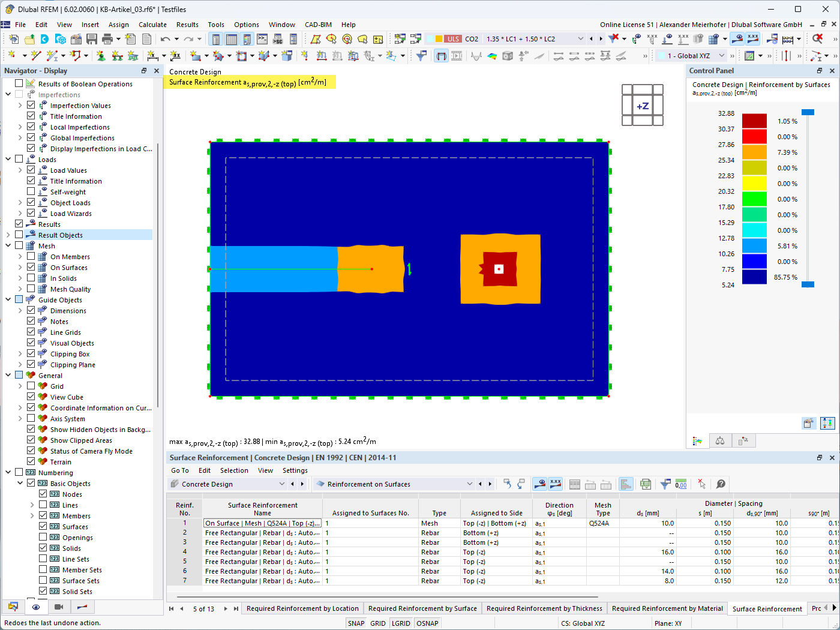Open the Concrete Design table dropdown
The image size is (840, 630).
[x=282, y=484]
